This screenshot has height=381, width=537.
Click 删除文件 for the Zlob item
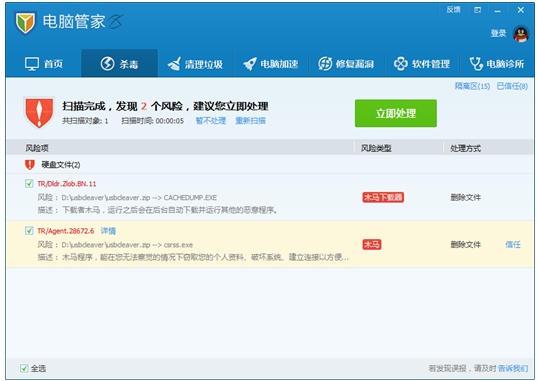[x=465, y=197]
